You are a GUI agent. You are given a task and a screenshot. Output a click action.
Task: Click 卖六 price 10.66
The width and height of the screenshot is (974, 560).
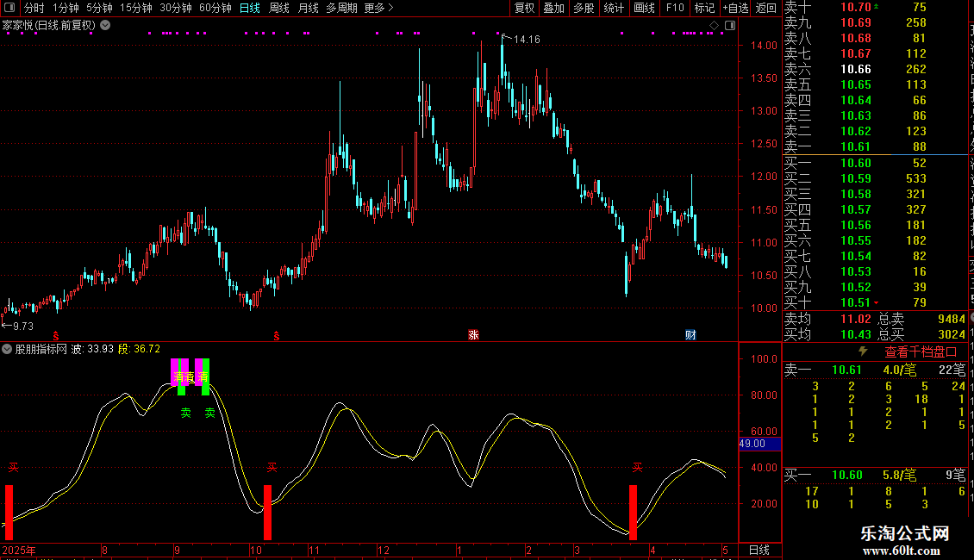click(x=855, y=69)
